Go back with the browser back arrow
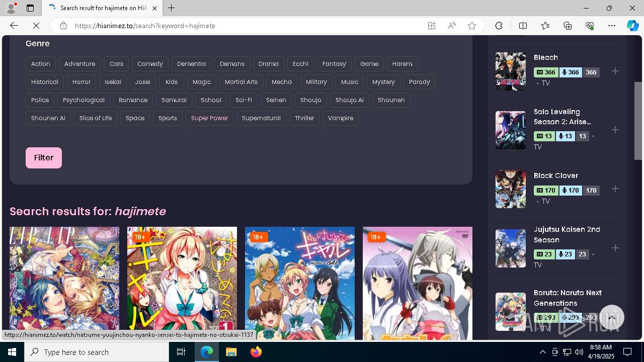Image resolution: width=644 pixels, height=362 pixels. (x=14, y=26)
